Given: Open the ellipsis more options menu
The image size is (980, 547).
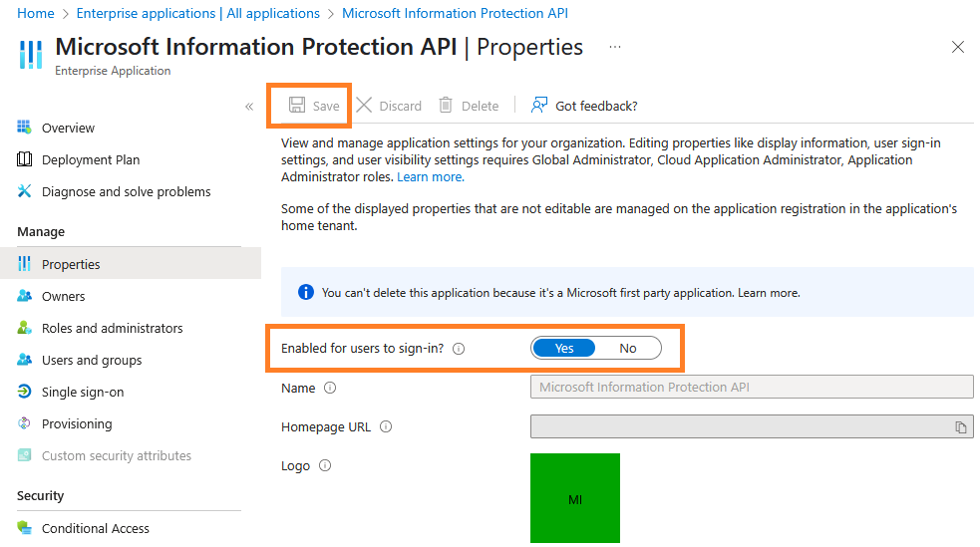Looking at the screenshot, I should pos(615,47).
